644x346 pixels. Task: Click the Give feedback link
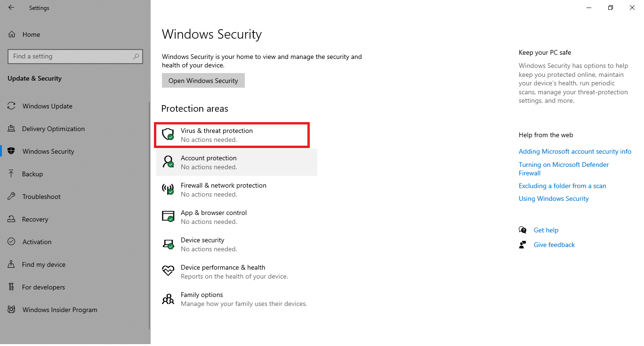coord(554,245)
